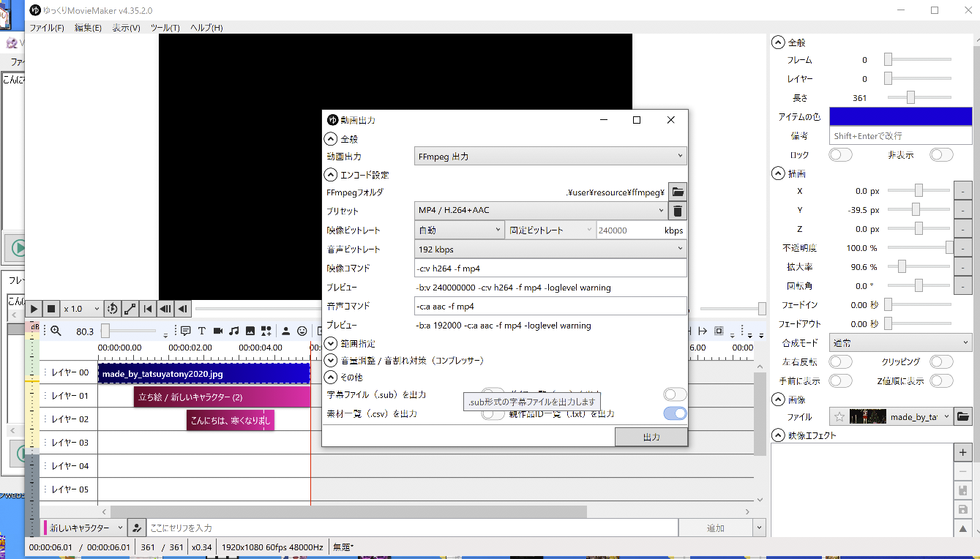Click the 出力 button to export

(651, 437)
